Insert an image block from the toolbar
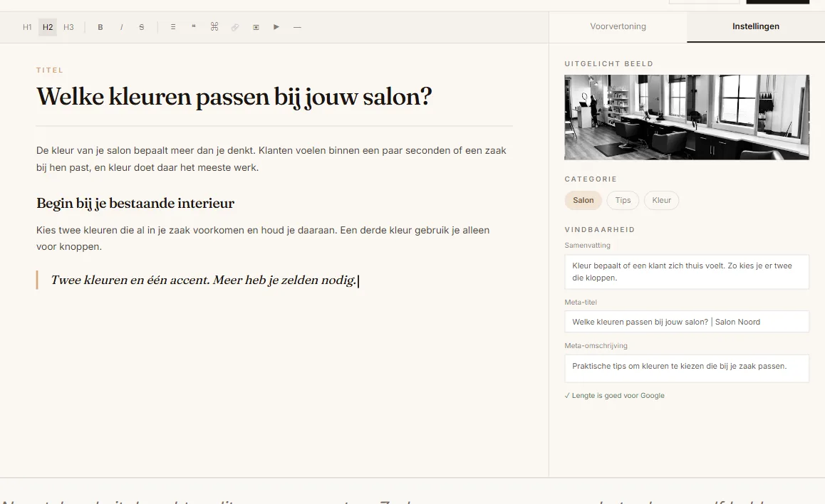The height and width of the screenshot is (504, 825). tap(256, 27)
